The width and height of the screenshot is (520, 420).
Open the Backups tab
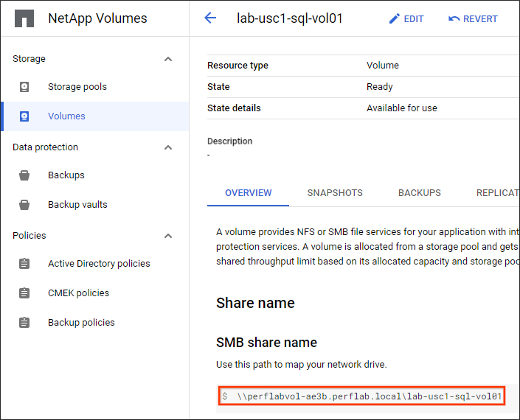tap(419, 193)
